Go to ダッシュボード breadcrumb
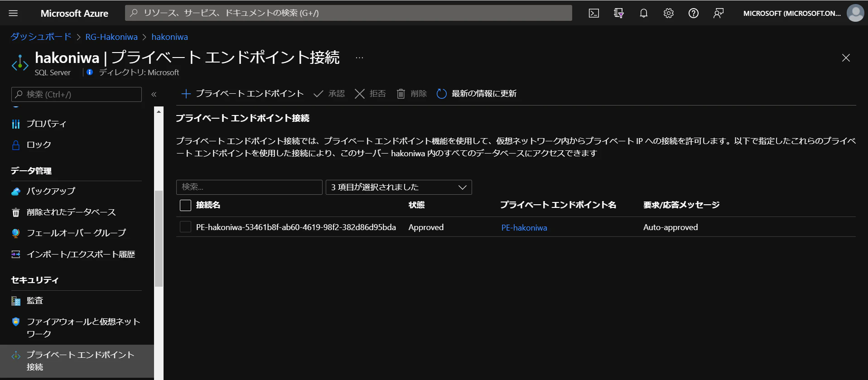868x380 pixels. [41, 37]
